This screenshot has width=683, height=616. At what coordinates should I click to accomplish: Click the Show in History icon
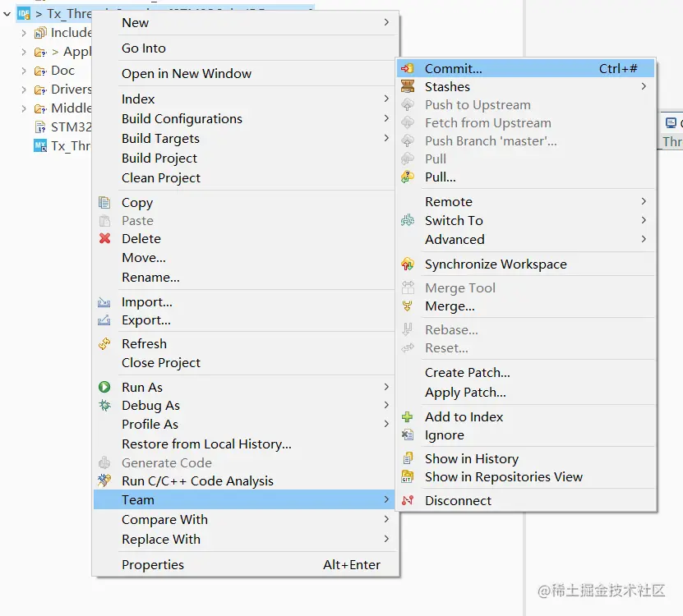408,457
